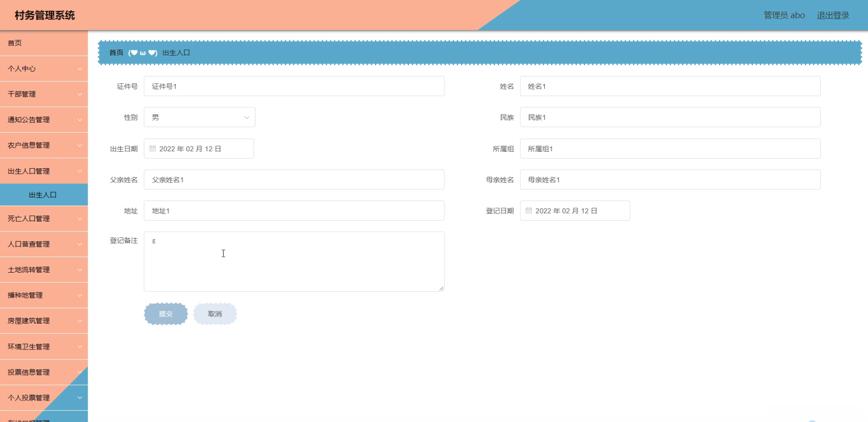Viewport: 868px width, 422px height.
Task: Click the calendar icon in 出生日期 field
Action: pos(153,148)
